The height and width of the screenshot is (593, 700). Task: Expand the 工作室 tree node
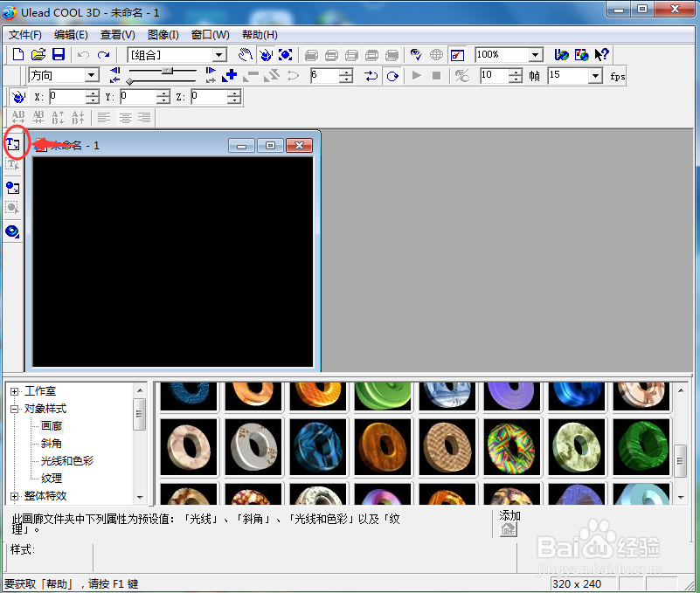(x=14, y=391)
